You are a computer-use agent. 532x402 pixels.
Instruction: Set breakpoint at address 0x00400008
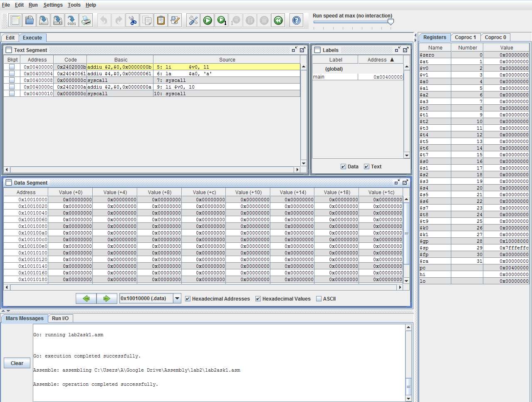point(12,80)
